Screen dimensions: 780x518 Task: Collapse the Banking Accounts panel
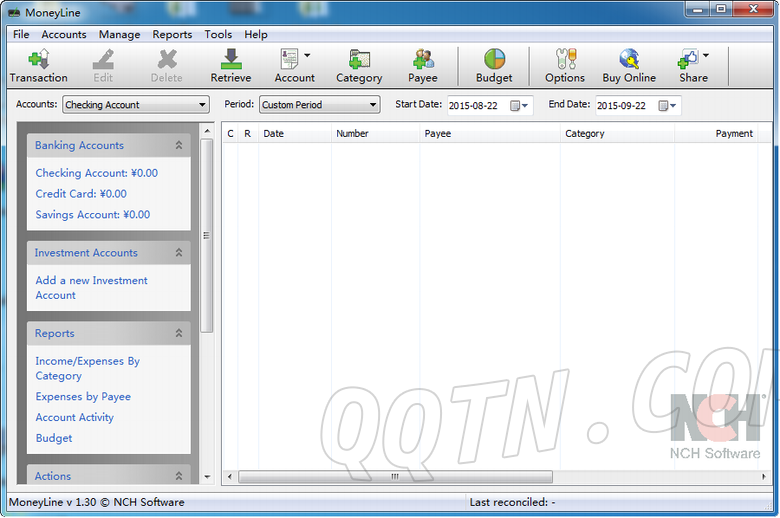tap(179, 145)
